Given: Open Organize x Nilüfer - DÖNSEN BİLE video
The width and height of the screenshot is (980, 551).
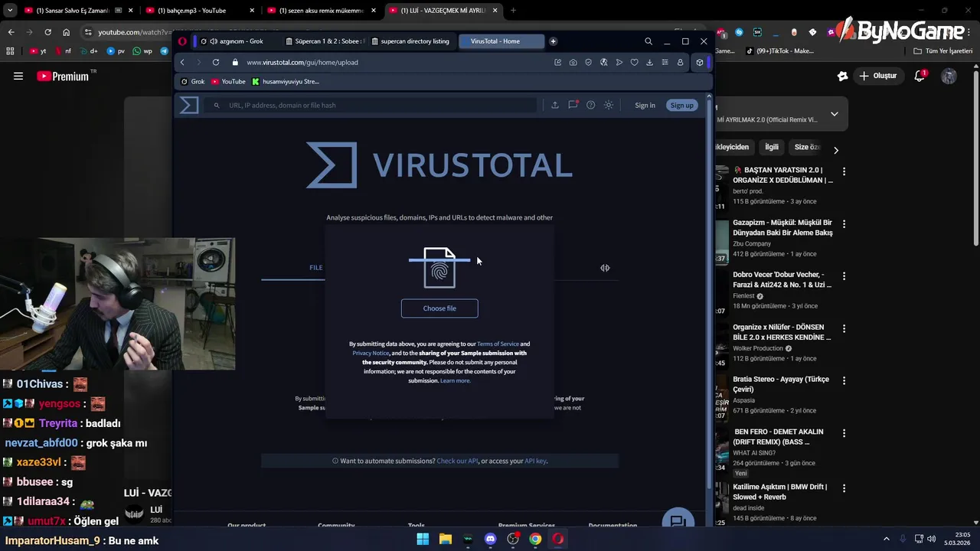Looking at the screenshot, I should (782, 332).
